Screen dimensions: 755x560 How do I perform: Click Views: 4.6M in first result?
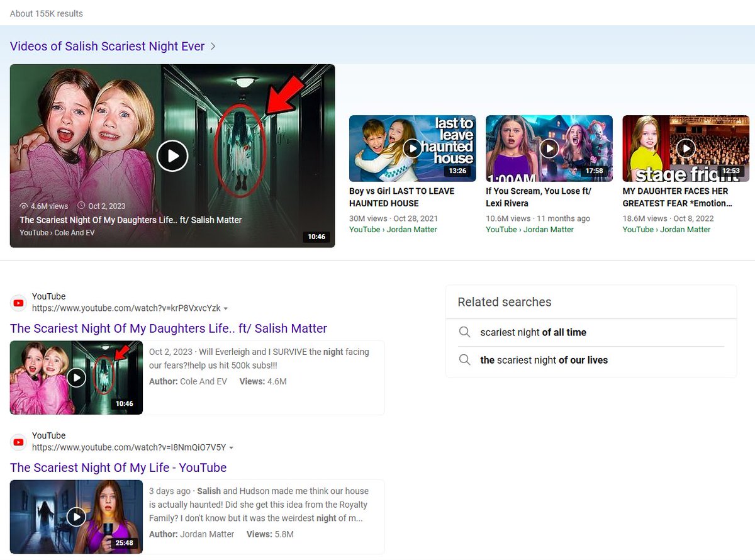point(263,381)
